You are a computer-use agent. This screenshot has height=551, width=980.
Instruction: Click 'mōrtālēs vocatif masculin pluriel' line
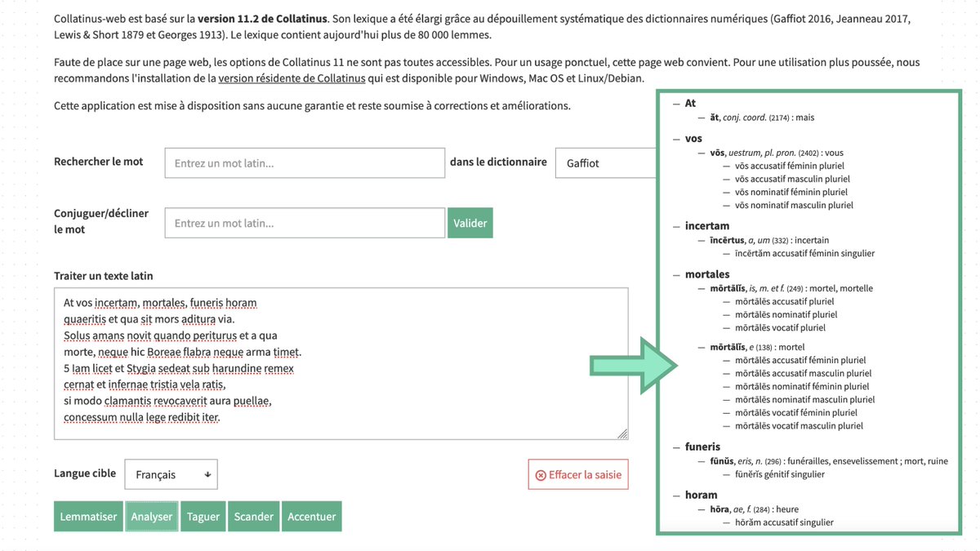[799, 425]
